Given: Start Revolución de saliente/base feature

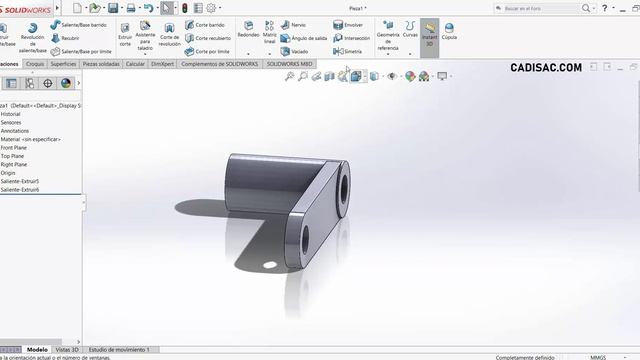Looking at the screenshot, I should pyautogui.click(x=33, y=38).
